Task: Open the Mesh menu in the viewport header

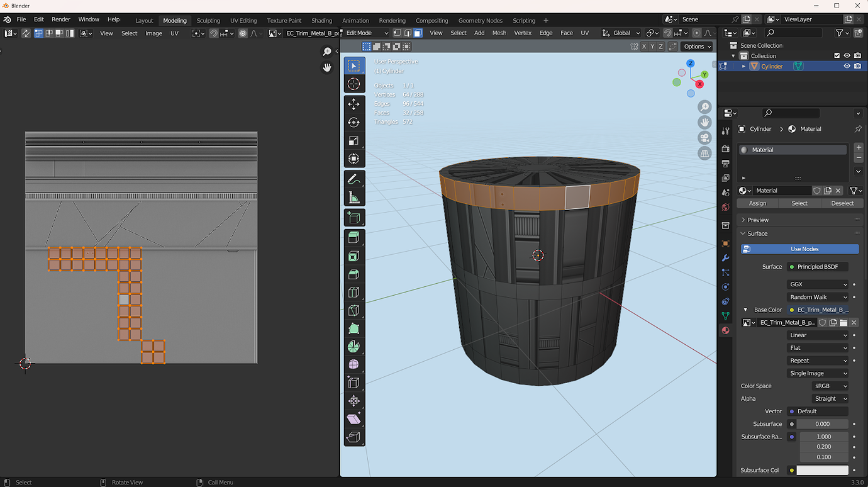Action: 499,32
